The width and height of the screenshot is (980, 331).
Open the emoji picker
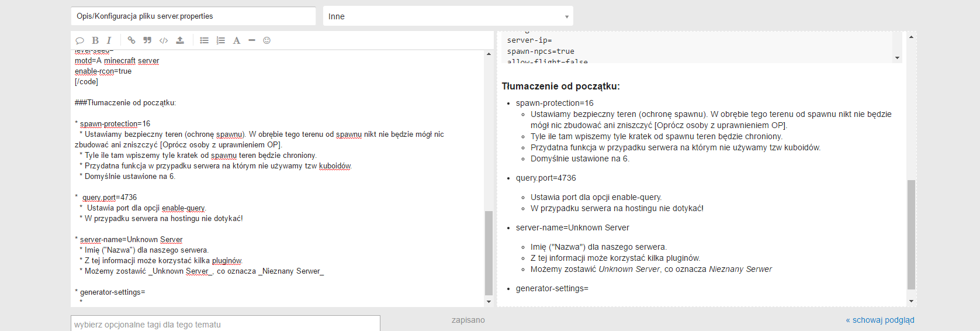(267, 40)
